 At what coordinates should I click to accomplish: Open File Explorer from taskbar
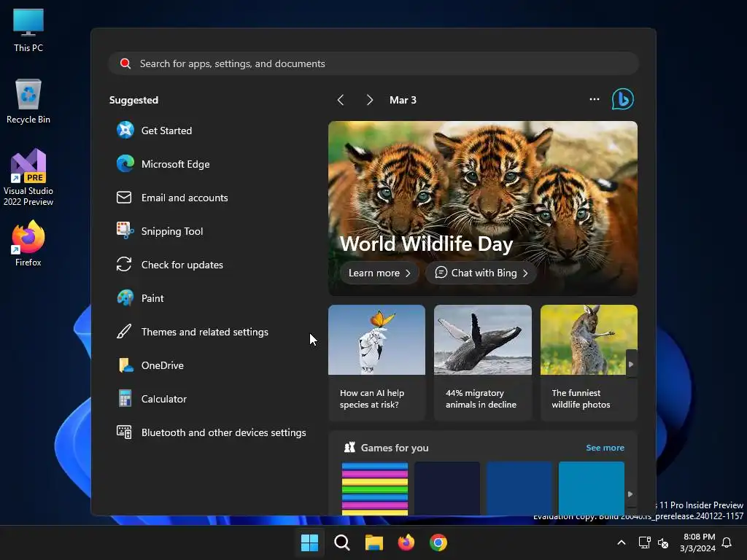[x=374, y=542]
